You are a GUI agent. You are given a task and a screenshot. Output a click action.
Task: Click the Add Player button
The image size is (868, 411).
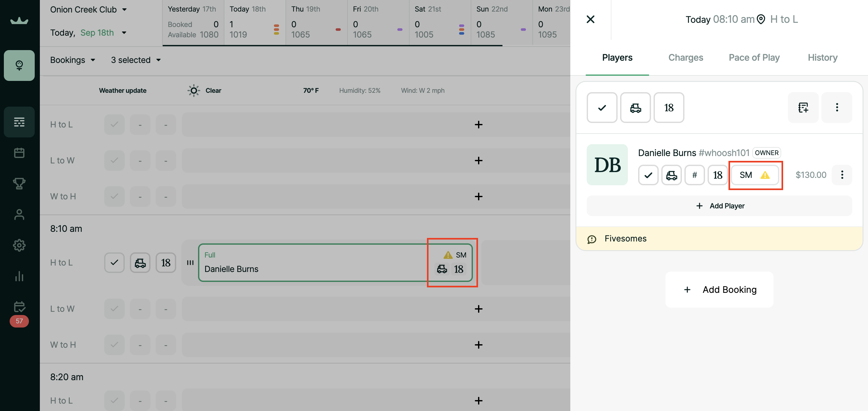click(719, 206)
